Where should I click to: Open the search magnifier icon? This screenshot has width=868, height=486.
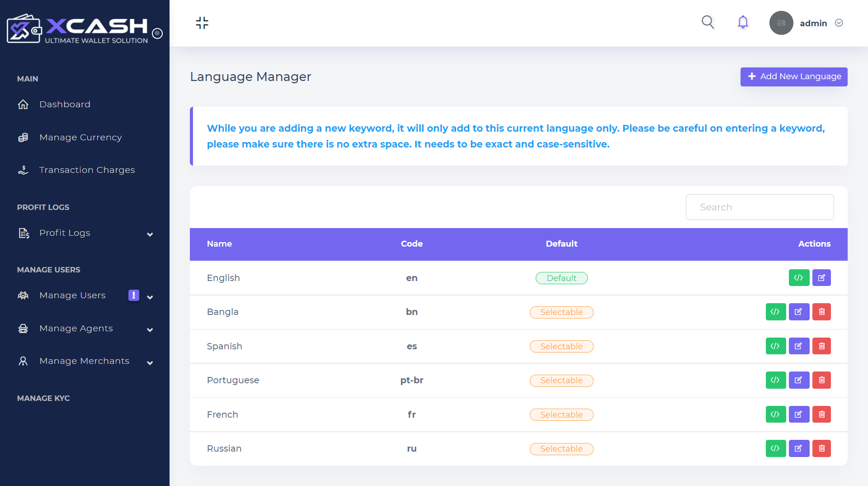tap(708, 22)
